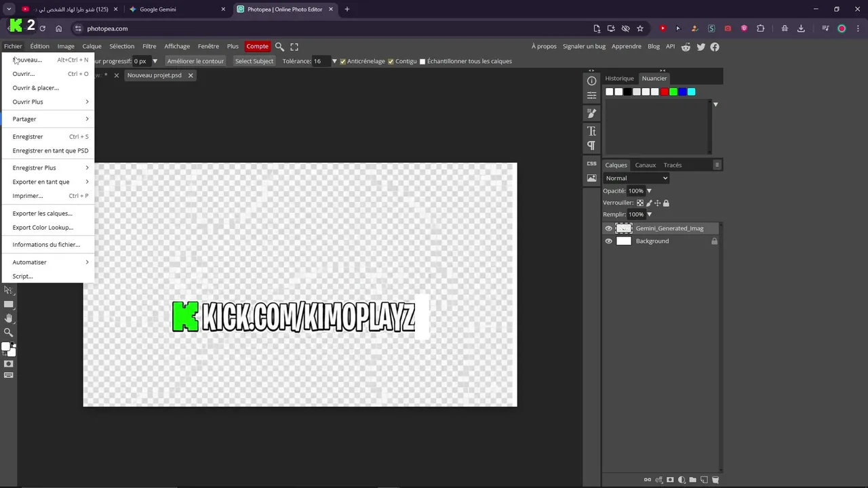Click the Select Subject button
868x488 pixels.
coord(254,61)
